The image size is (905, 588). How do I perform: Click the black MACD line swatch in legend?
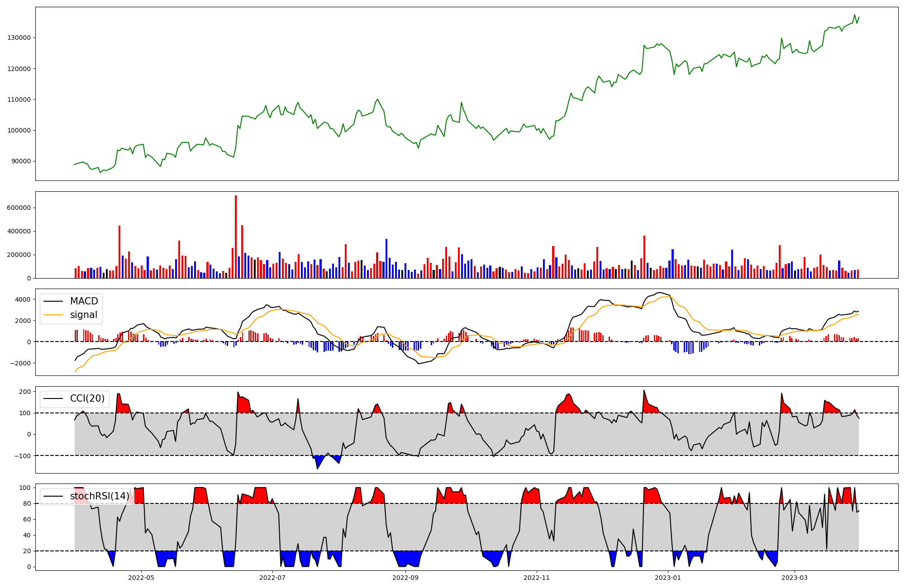[x=53, y=301]
